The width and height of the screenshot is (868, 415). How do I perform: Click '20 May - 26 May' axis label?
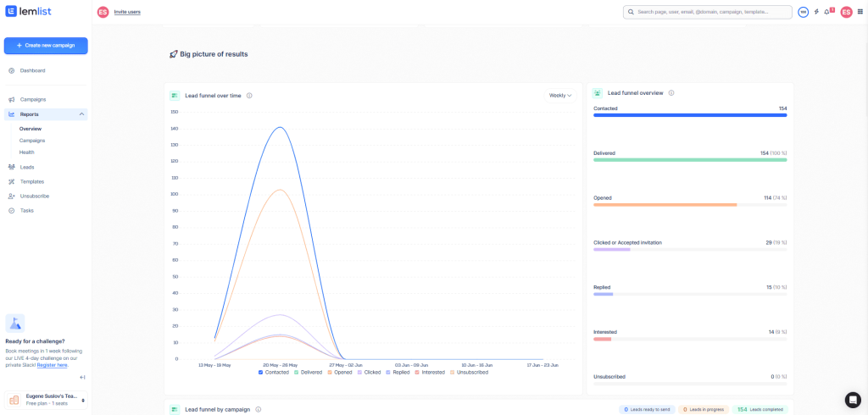coord(280,365)
